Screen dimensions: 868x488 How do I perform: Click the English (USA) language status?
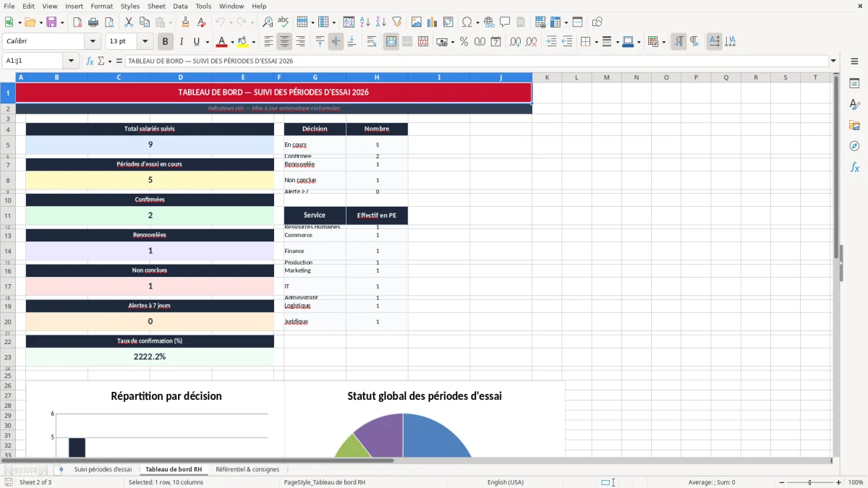tap(506, 482)
